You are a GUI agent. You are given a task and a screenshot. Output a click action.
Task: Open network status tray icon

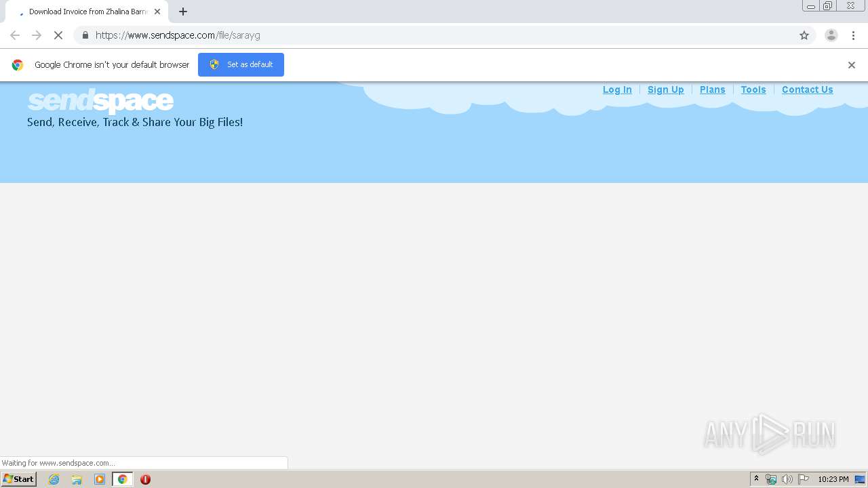pyautogui.click(x=771, y=479)
